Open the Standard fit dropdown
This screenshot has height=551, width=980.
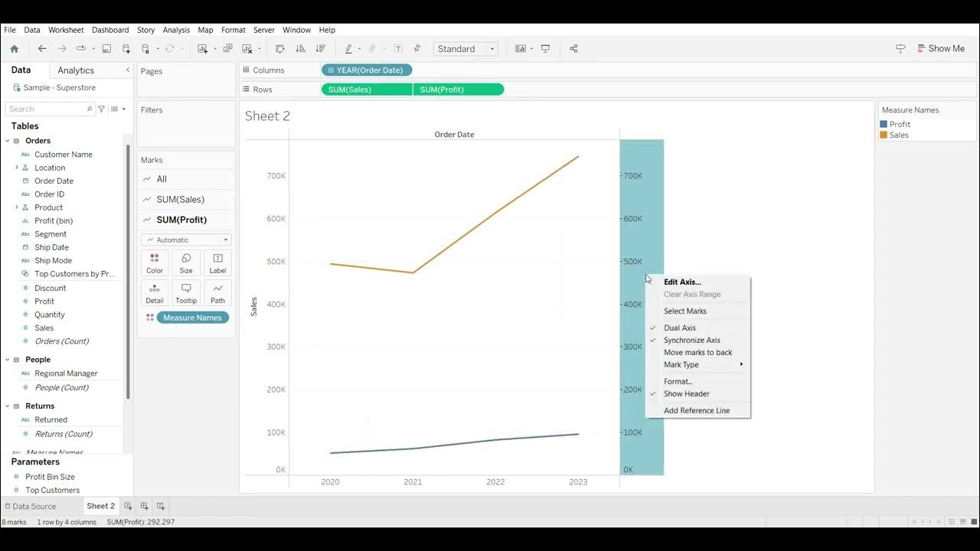coord(465,49)
